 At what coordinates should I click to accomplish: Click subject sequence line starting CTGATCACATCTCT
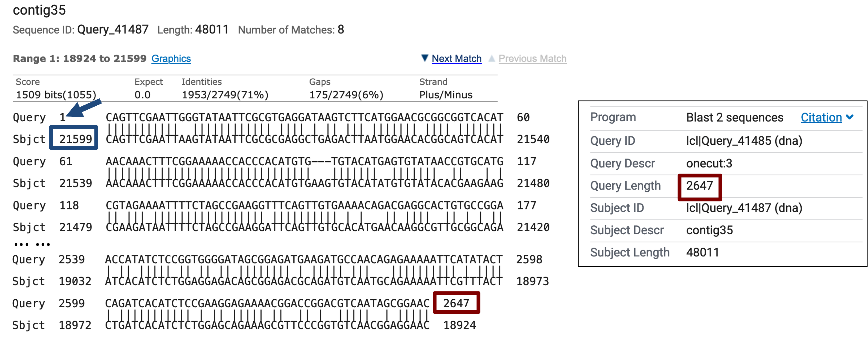click(x=267, y=325)
